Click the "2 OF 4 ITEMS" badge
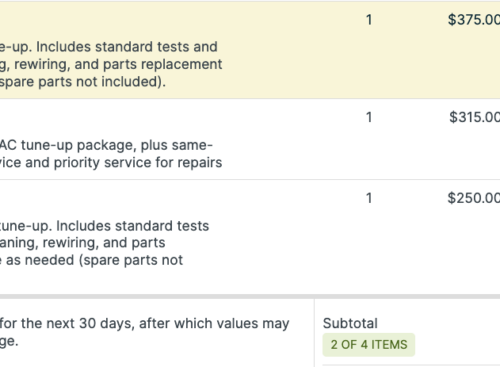The height and width of the screenshot is (367, 500). tap(369, 344)
